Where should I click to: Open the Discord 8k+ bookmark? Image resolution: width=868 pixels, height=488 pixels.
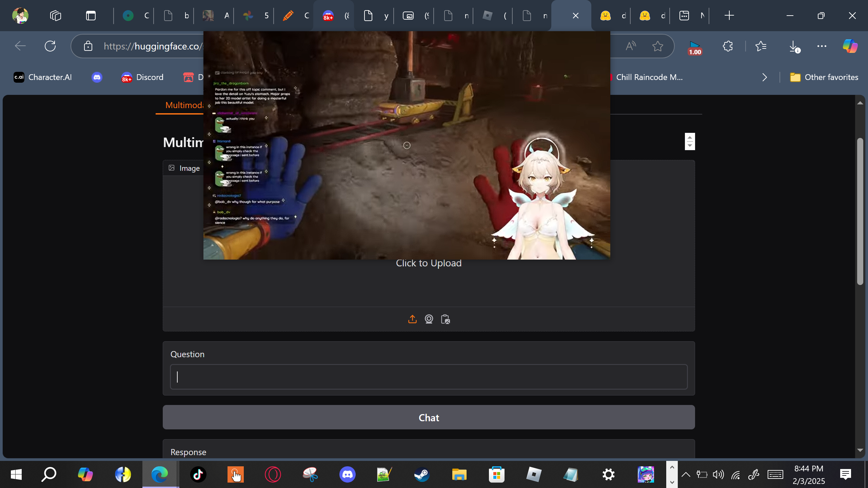pos(142,77)
